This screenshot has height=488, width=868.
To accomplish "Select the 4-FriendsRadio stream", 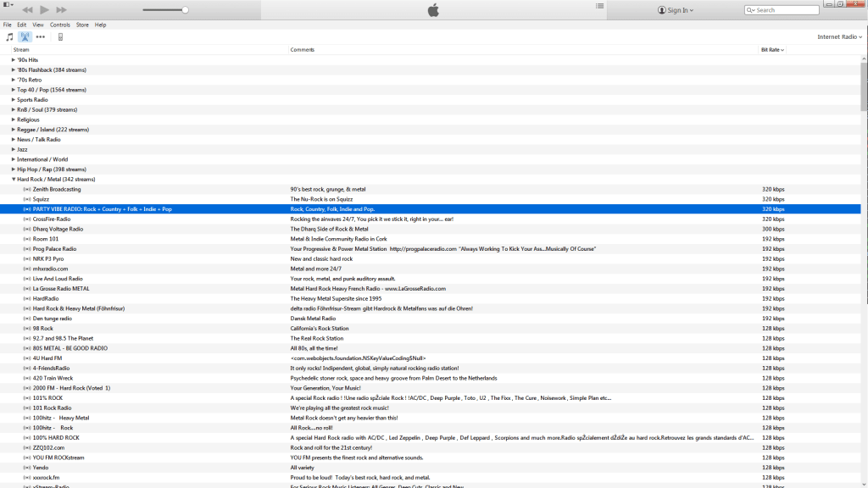I will (x=51, y=369).
